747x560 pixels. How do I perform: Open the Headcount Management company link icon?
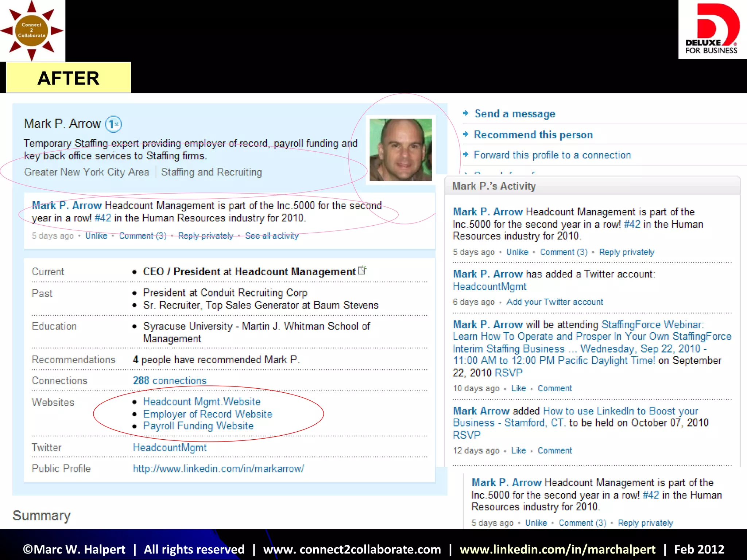(362, 270)
